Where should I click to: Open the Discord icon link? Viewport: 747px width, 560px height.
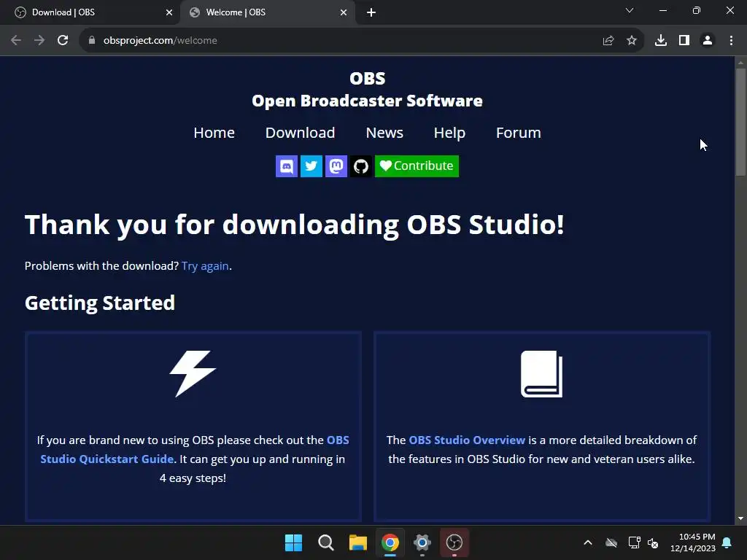tap(286, 166)
